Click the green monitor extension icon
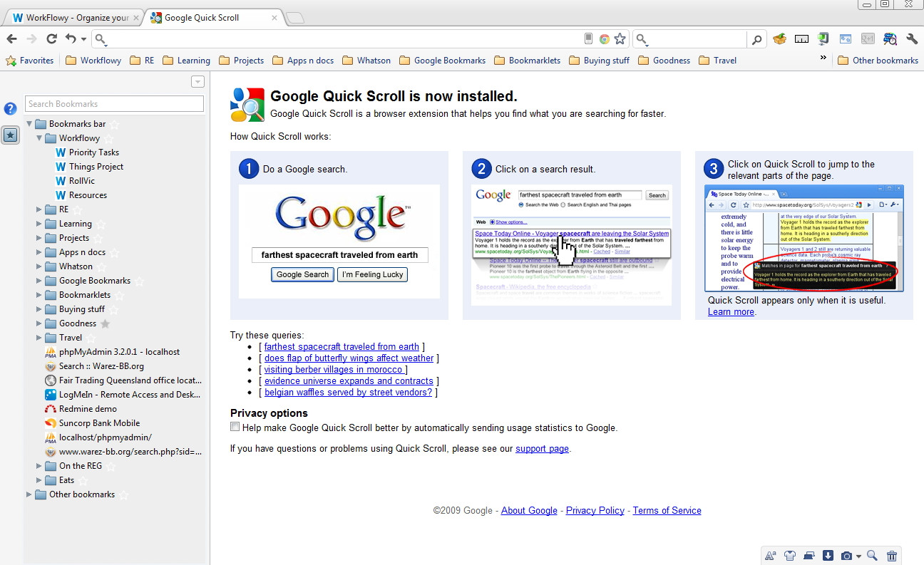Screen dimensions: 924x565 [823, 39]
